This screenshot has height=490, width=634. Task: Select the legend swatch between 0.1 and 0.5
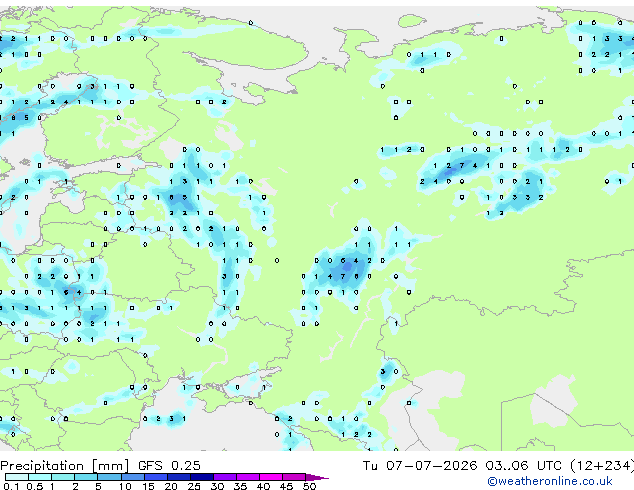17,477
